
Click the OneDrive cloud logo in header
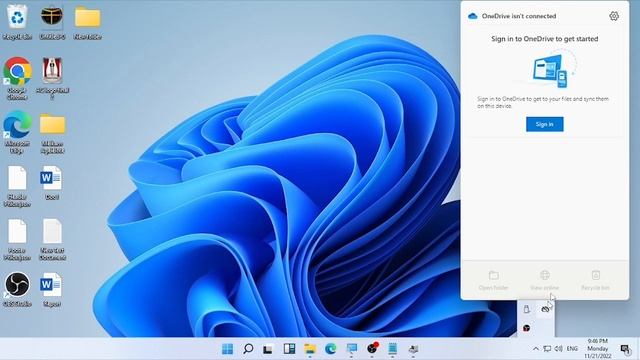click(473, 16)
